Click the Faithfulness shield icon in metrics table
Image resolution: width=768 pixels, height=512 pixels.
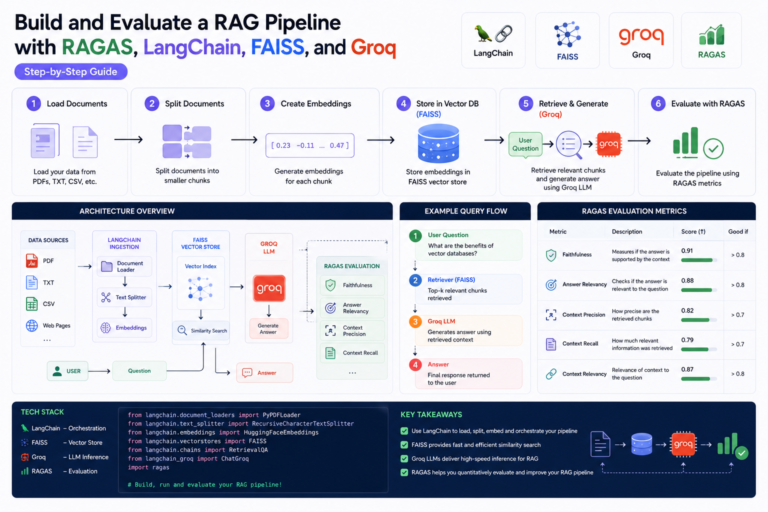tap(551, 255)
